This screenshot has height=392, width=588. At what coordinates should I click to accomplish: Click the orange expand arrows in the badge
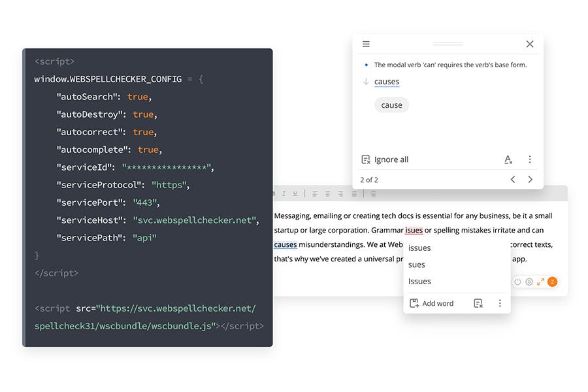[540, 282]
